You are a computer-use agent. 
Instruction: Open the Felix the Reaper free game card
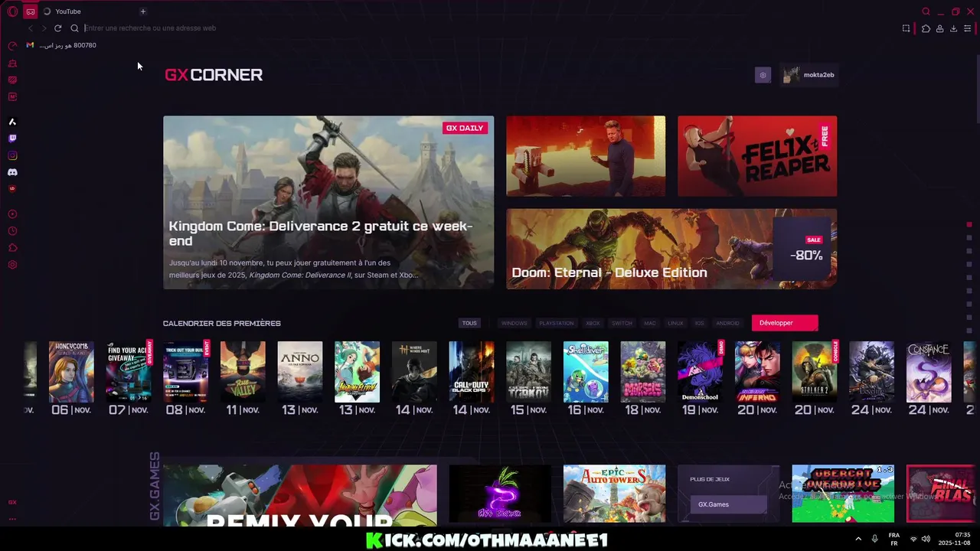[x=757, y=156]
